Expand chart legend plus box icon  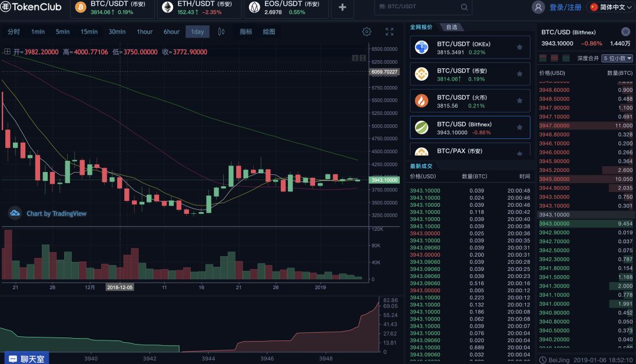coord(7,51)
